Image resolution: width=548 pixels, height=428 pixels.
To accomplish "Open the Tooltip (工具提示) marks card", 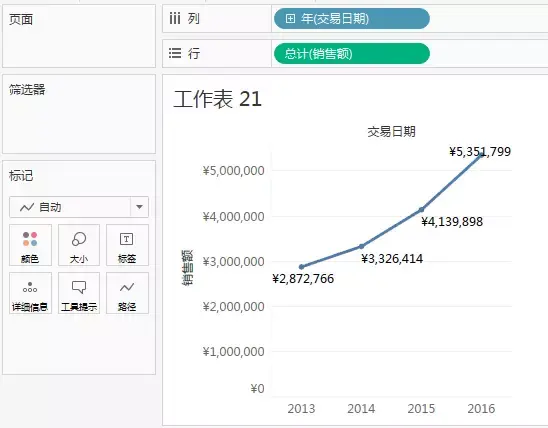I will 79,293.
